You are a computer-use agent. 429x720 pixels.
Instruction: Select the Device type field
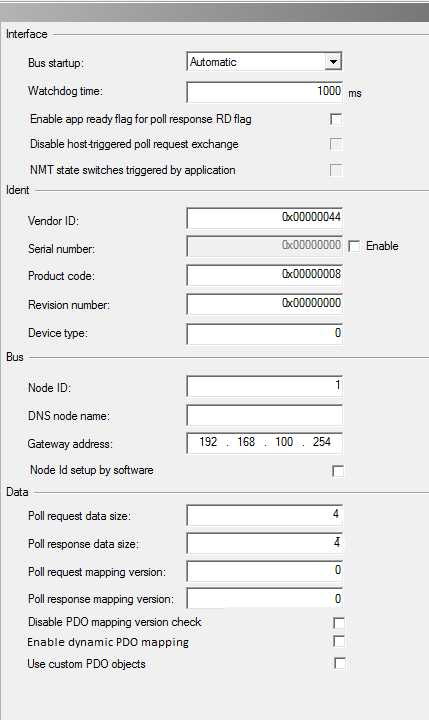(x=265, y=334)
